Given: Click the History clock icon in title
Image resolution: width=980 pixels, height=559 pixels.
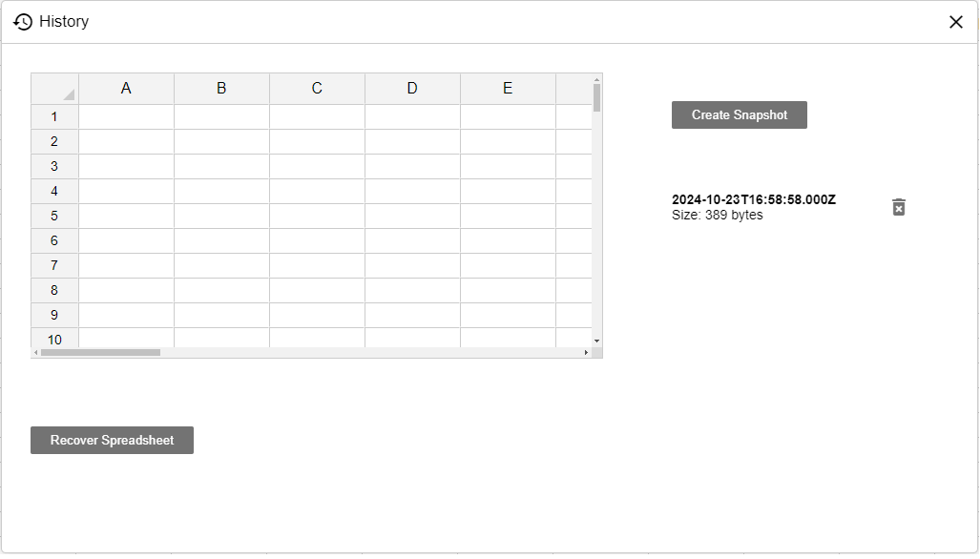Looking at the screenshot, I should 23,22.
